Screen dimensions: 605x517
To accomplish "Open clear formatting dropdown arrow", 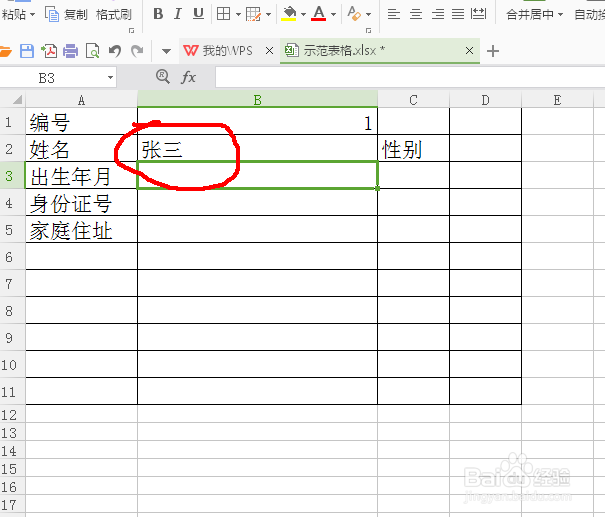I will 368,15.
